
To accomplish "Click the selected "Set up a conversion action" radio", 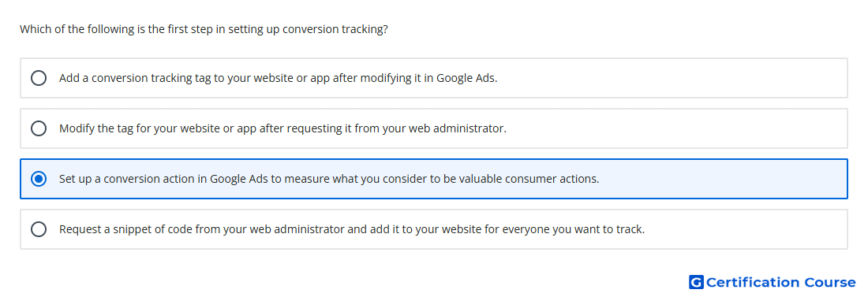I will [x=39, y=179].
